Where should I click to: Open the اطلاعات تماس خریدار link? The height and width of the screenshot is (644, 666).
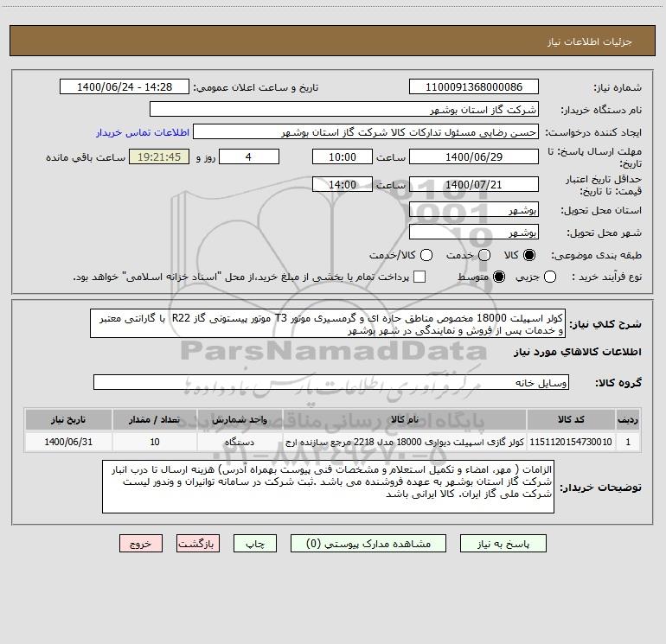[x=143, y=132]
